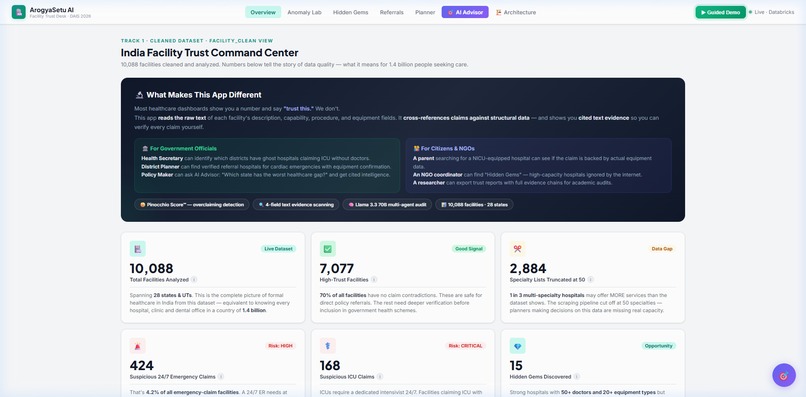806x397 pixels.
Task: Click the 10,088 total facilities value
Action: (x=151, y=268)
